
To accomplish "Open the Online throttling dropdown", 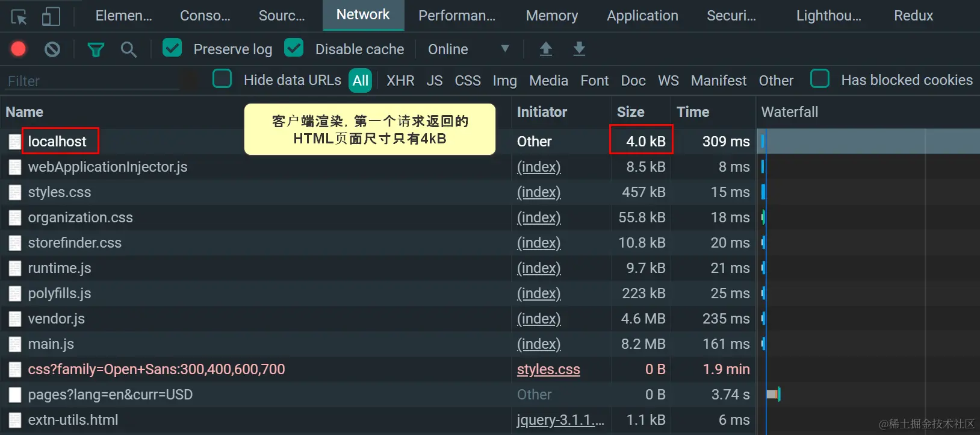I will tap(468, 49).
